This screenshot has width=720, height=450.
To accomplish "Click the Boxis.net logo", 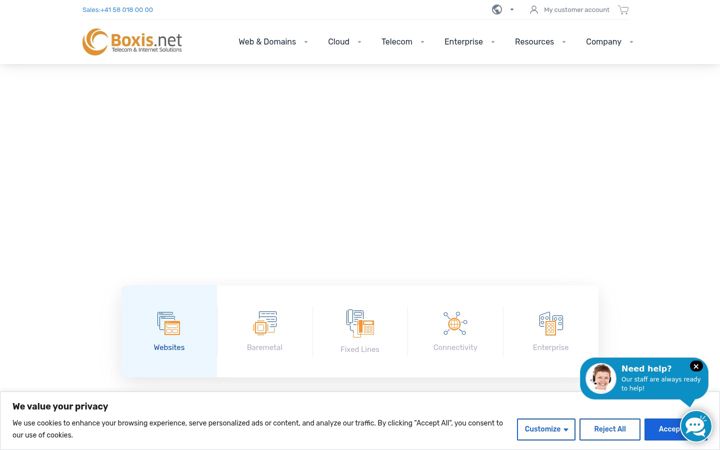I will tap(132, 42).
